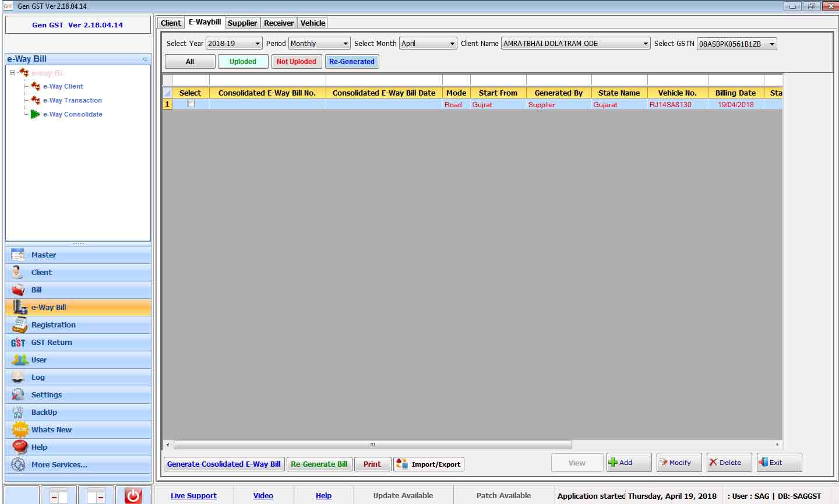Click the Import/Export button
The image size is (839, 504).
click(x=429, y=464)
